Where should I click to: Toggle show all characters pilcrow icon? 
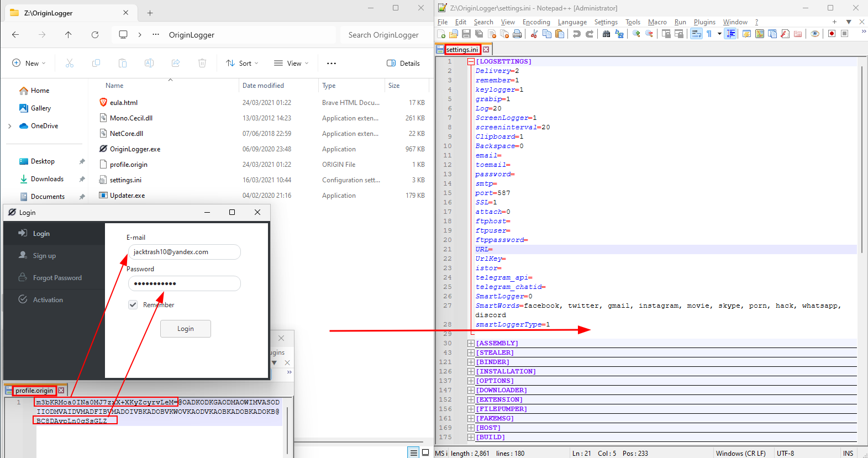click(709, 34)
